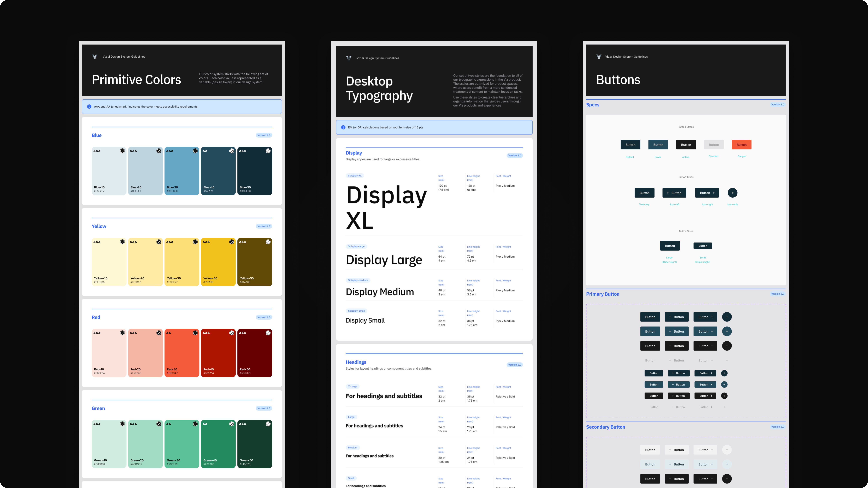The width and height of the screenshot is (868, 488).
Task: Click the checkmark icon on the Red-30 swatch
Action: coord(195,333)
